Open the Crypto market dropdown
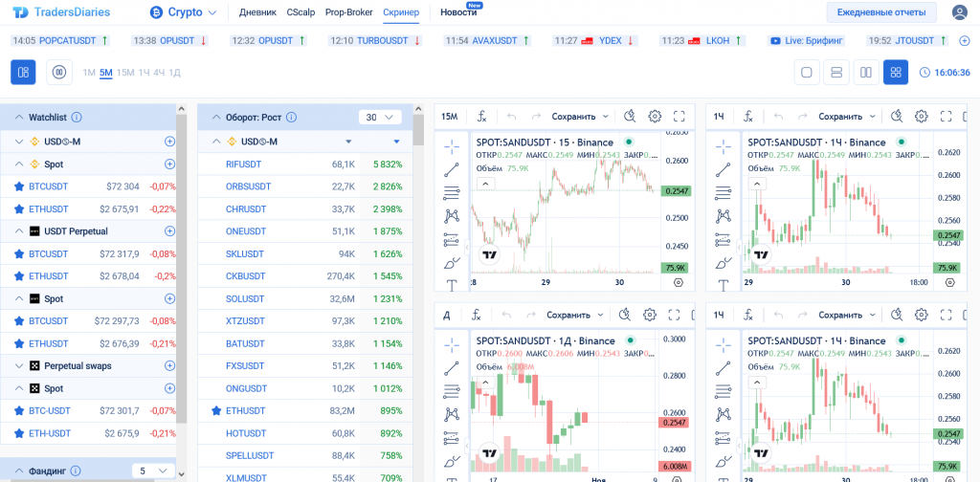Image resolution: width=980 pixels, height=482 pixels. pyautogui.click(x=183, y=12)
